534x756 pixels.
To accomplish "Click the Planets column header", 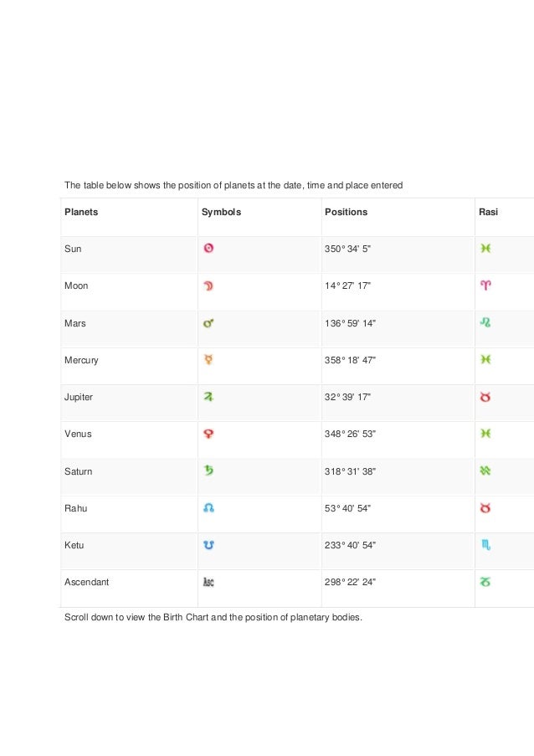I will point(81,212).
